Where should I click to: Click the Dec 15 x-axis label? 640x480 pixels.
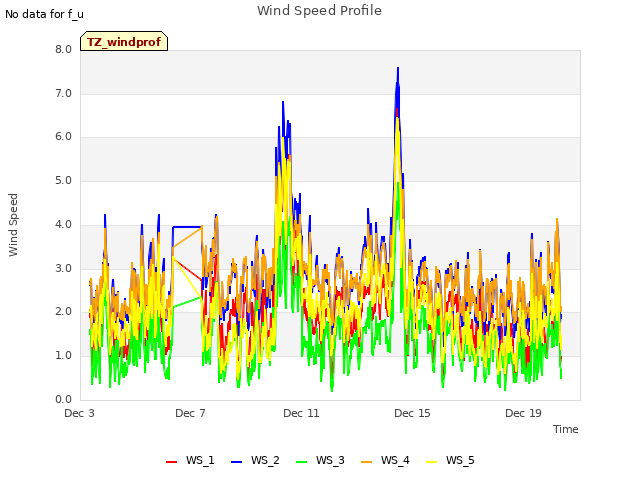click(412, 413)
